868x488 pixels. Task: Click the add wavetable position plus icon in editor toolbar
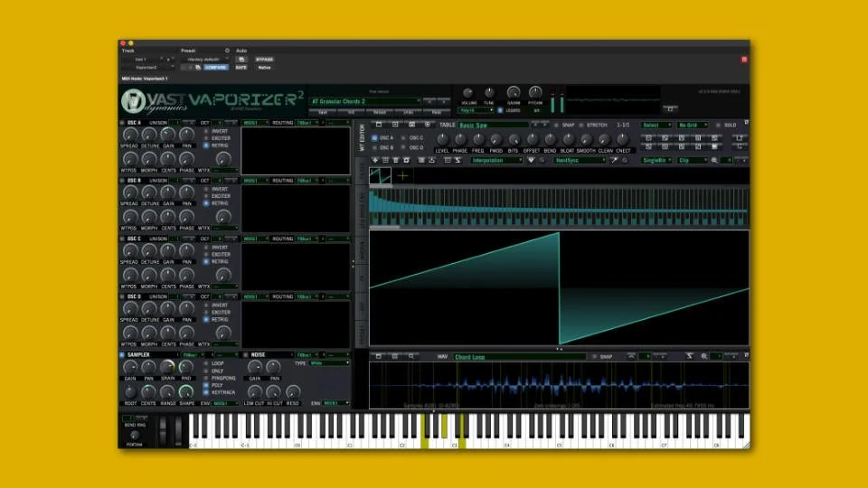click(375, 160)
